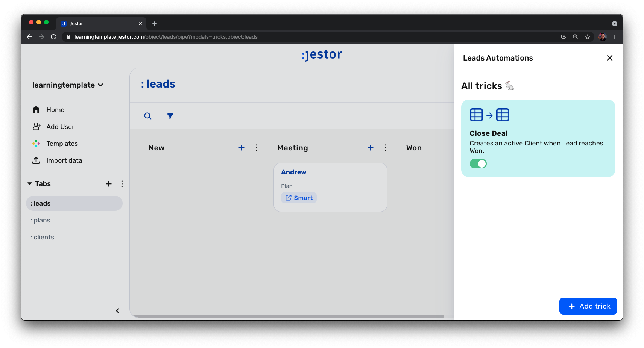Click the site lock icon in address bar
644x348 pixels.
(x=68, y=37)
